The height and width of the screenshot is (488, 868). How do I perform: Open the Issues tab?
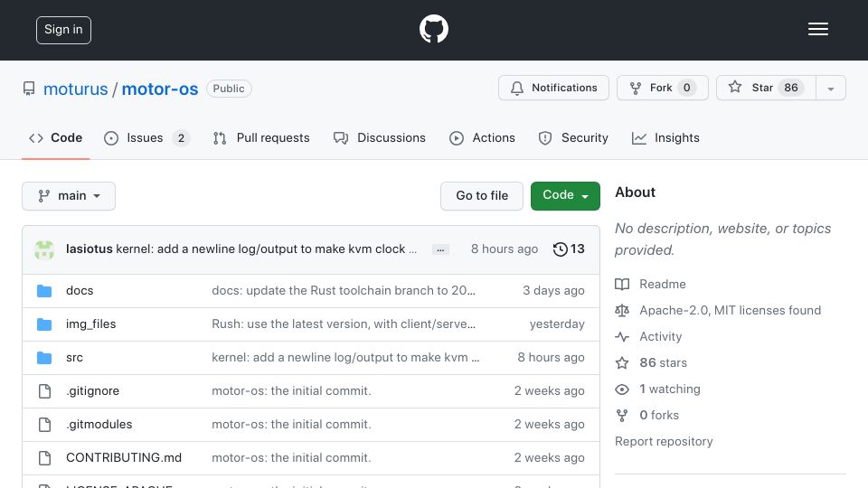(x=146, y=138)
